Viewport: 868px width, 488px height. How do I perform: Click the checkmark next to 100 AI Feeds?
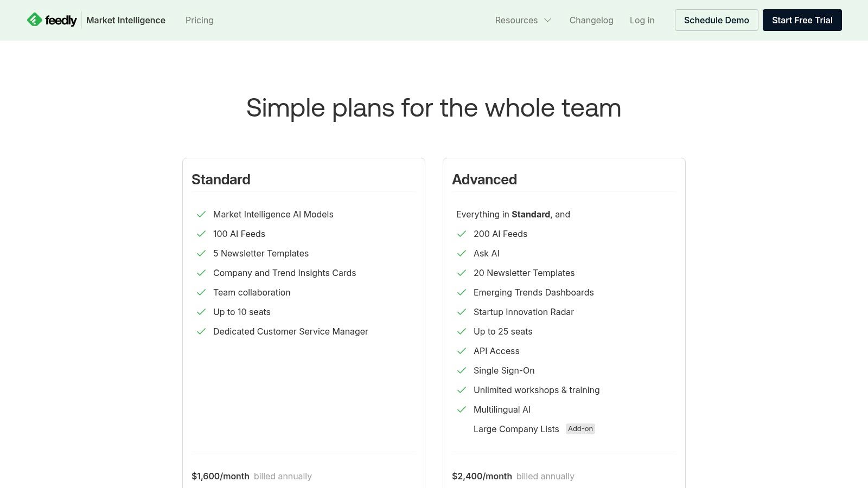(x=201, y=234)
